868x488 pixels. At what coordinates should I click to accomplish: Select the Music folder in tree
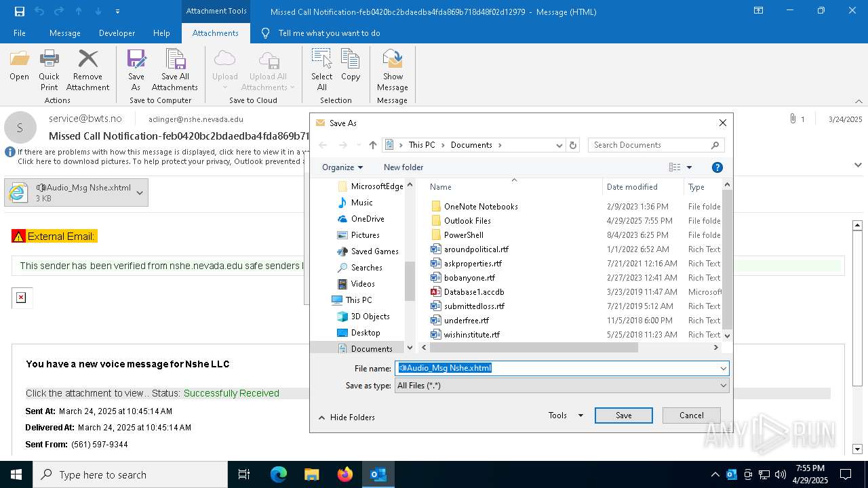click(361, 203)
